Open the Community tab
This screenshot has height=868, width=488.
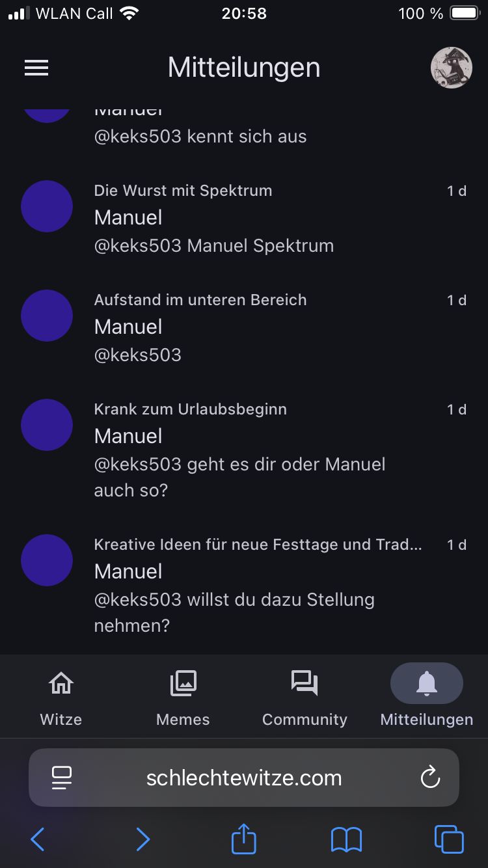(305, 698)
